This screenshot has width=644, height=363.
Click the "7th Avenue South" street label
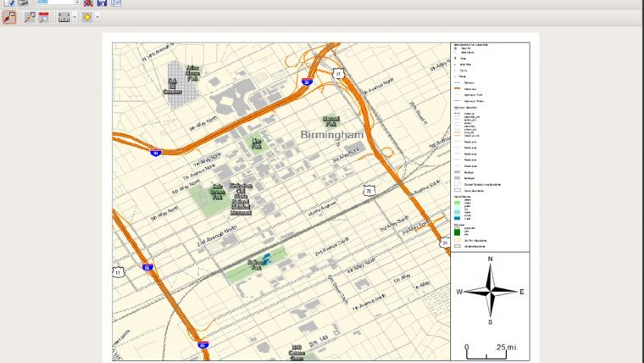tap(369, 302)
